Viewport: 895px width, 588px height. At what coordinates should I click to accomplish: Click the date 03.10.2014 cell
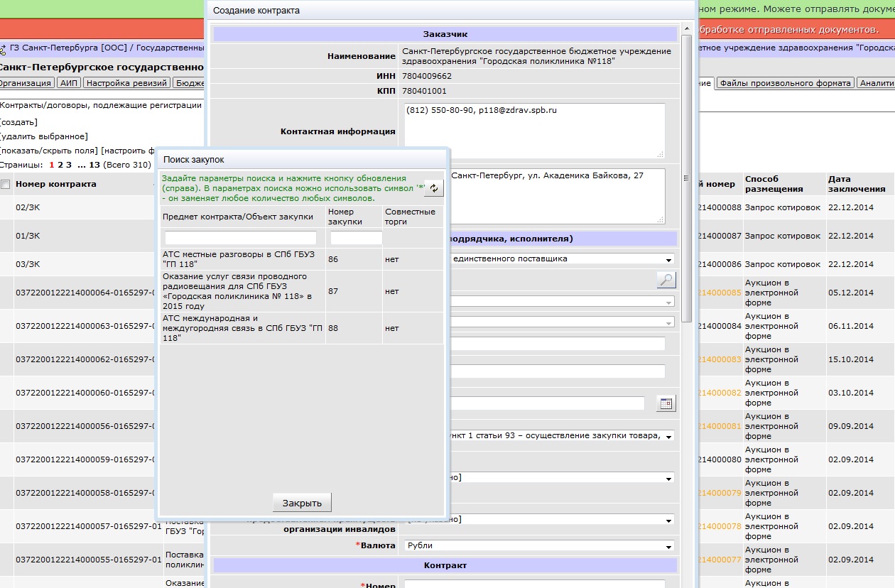pos(851,393)
